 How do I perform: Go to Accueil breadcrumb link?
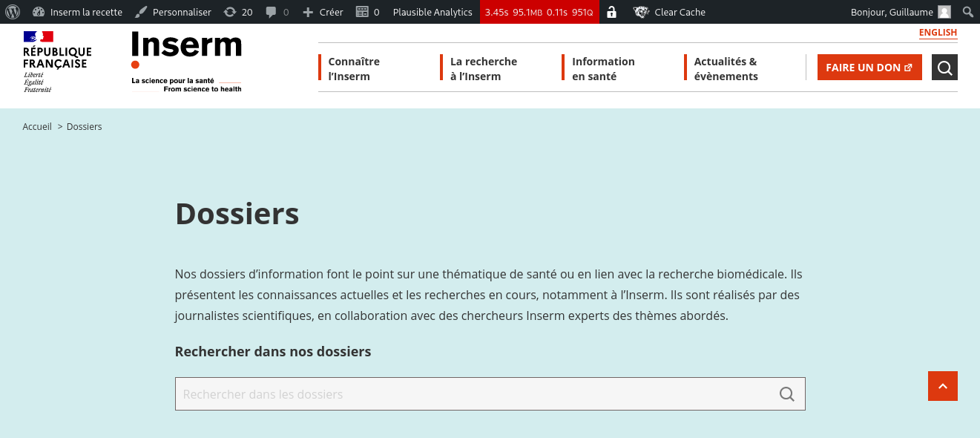click(x=37, y=127)
